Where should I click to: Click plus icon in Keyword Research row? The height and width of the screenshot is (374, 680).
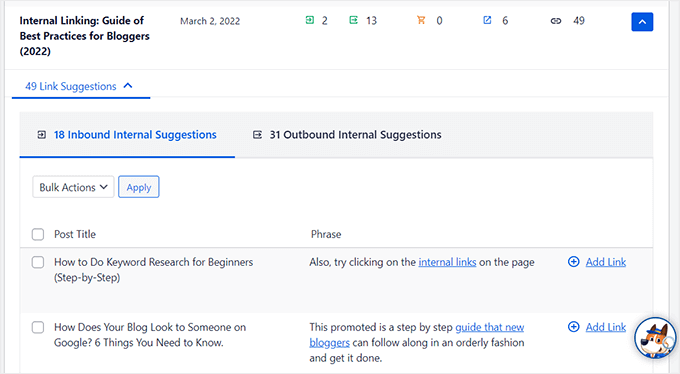[573, 262]
